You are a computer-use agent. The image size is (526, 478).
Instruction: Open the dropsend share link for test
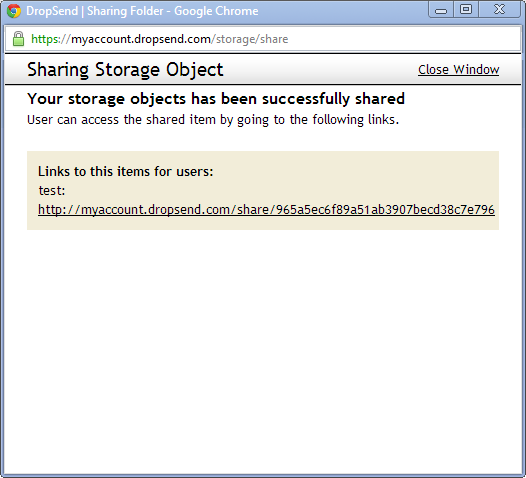pyautogui.click(x=266, y=210)
